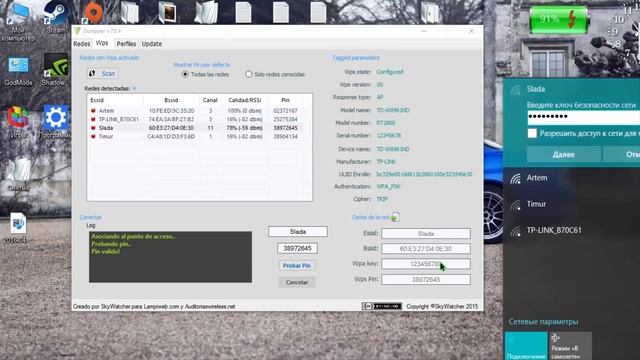
Task: Open the 2016.03 file on the desktop
Action: click(x=17, y=228)
